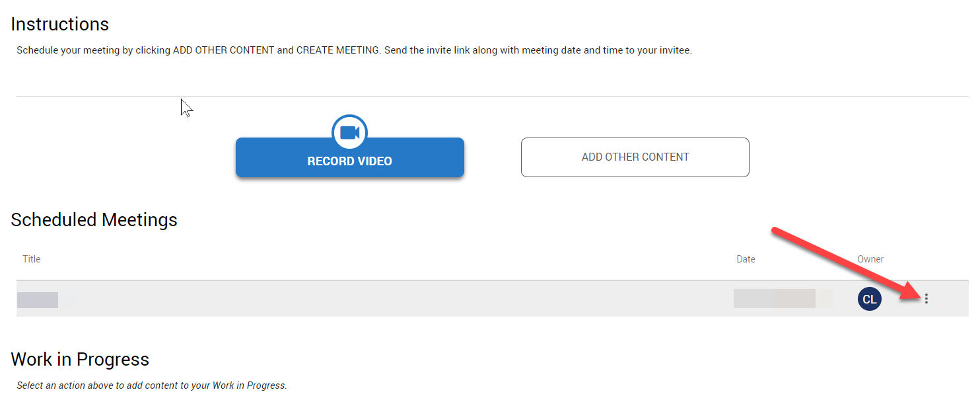Click the video camera icon above Record Video
Viewport: 980px width, 402px height.
[x=349, y=133]
